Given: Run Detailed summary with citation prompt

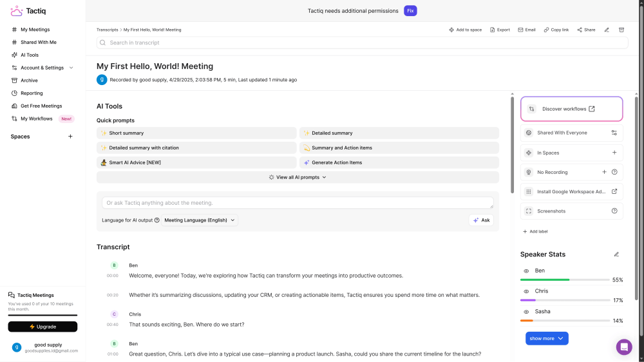Looking at the screenshot, I should click(196, 148).
